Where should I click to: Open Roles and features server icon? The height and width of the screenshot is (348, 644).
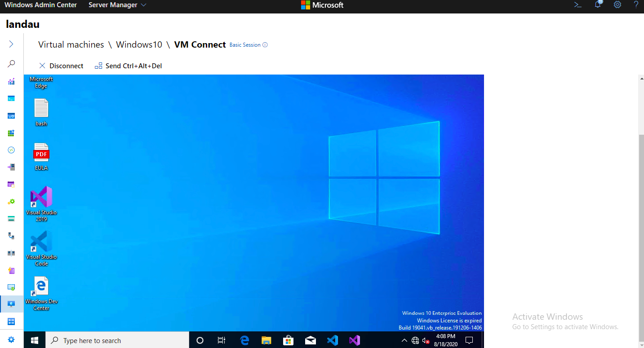click(11, 167)
